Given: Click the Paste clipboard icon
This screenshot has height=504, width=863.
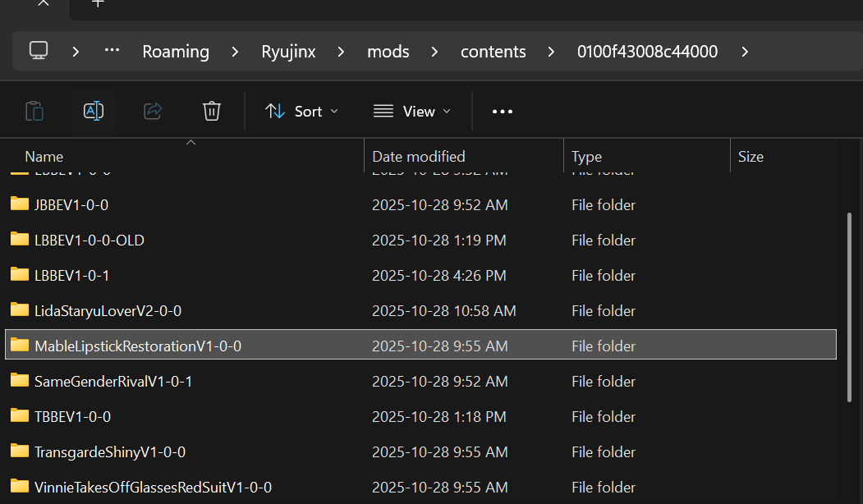Looking at the screenshot, I should (34, 111).
